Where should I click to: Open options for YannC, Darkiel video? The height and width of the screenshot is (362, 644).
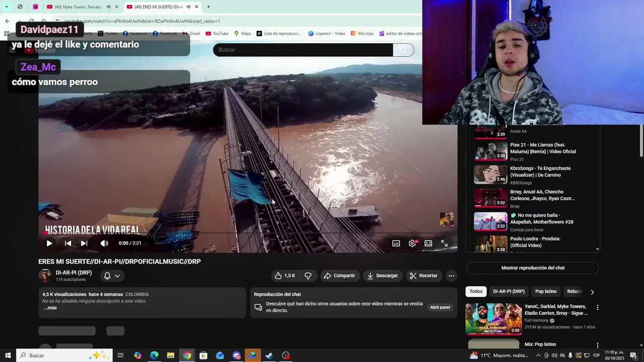[597, 307]
